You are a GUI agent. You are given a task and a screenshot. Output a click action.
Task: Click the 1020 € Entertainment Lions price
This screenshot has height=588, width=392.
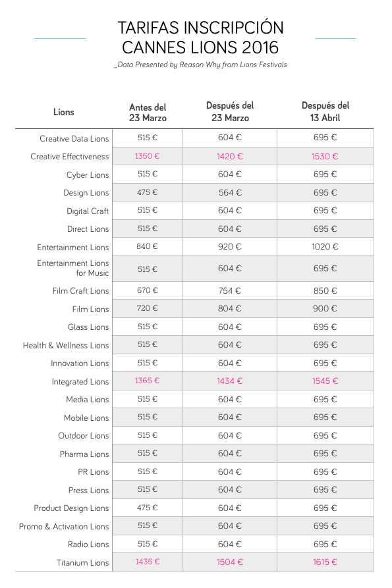[325, 247]
